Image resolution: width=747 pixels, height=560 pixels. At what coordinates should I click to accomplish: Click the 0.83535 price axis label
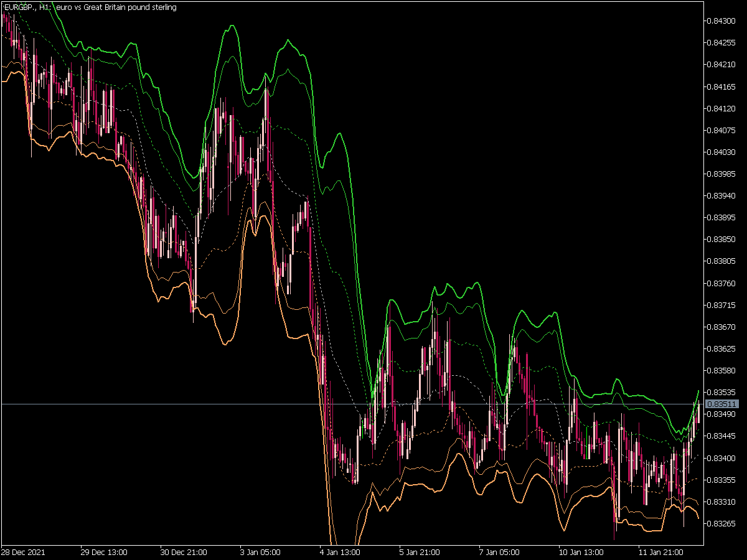722,392
